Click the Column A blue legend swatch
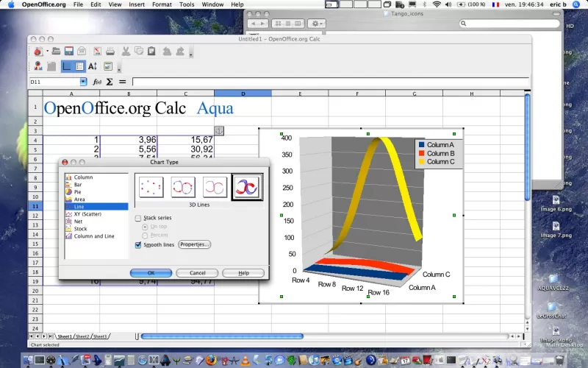588x368 pixels. click(421, 144)
